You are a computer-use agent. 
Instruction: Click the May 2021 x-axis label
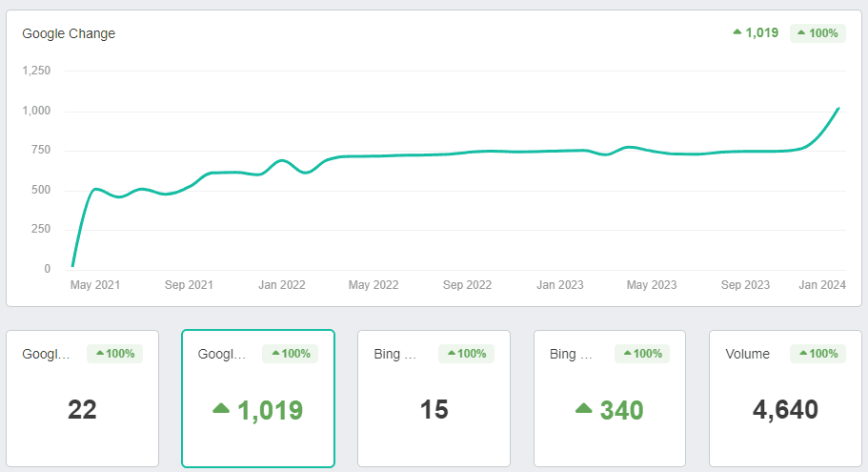point(95,285)
